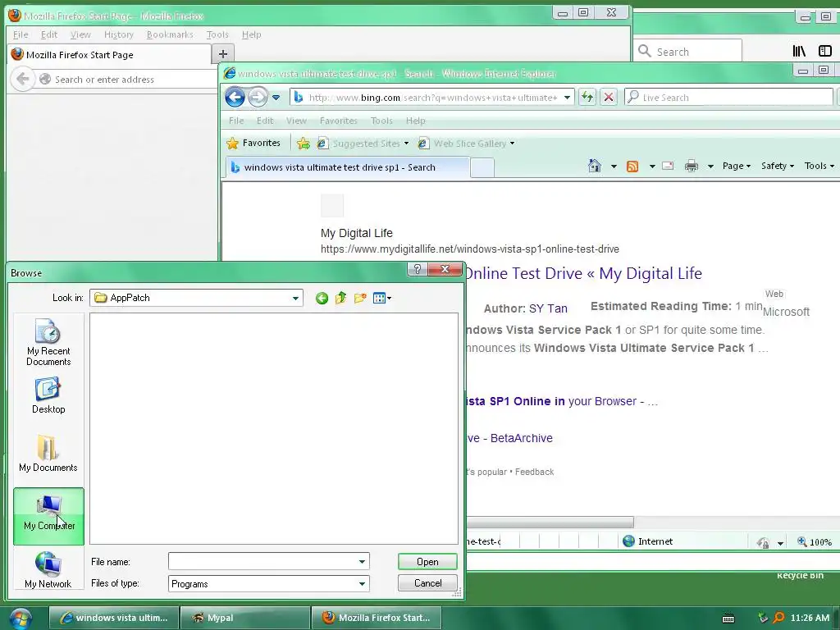Click the Cancel button in Browse dialog
This screenshot has width=840, height=630.
pos(427,583)
